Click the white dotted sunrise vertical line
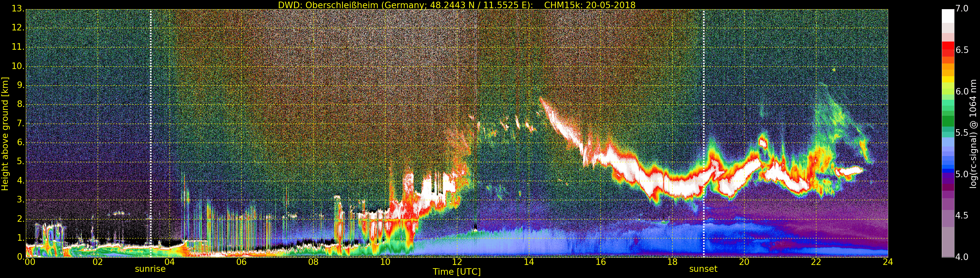This screenshot has height=278, width=980. (x=151, y=133)
